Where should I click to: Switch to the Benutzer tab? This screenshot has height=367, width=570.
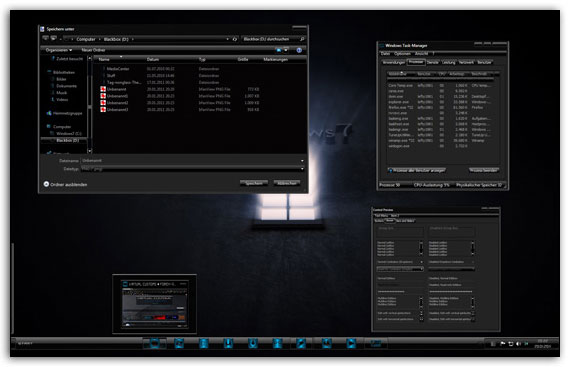pos(484,62)
